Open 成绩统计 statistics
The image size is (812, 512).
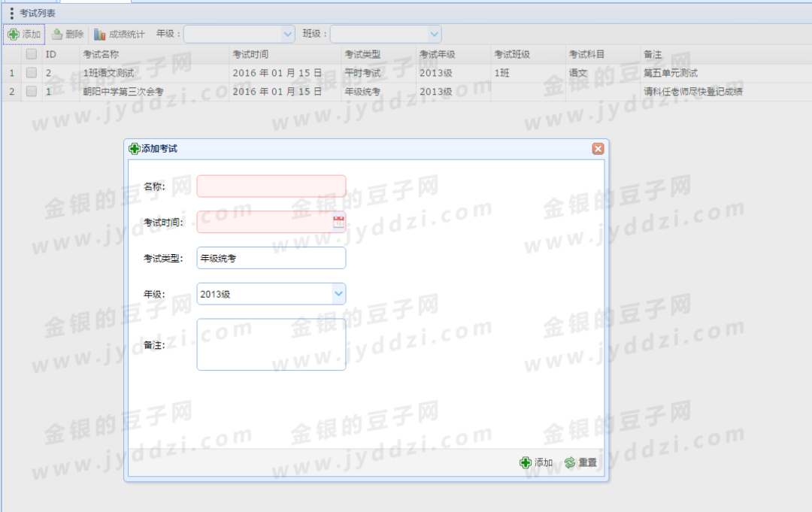click(x=120, y=34)
